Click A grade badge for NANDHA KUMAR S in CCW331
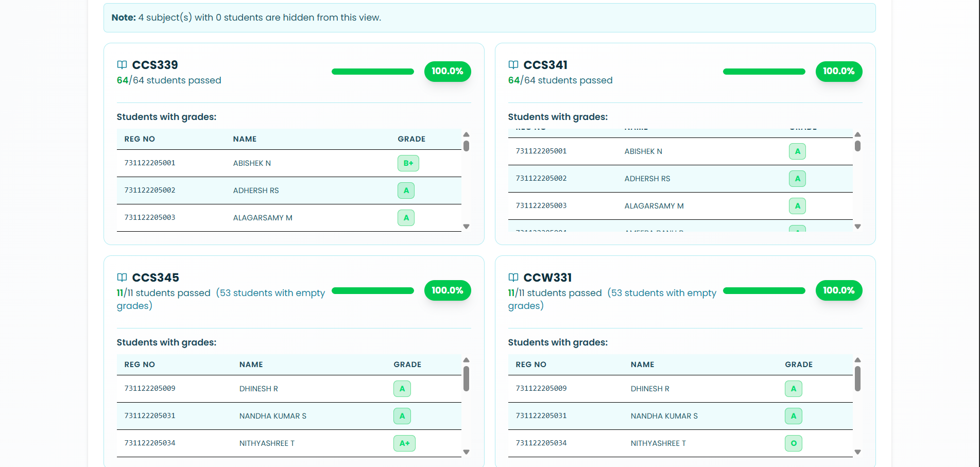The width and height of the screenshot is (980, 467). click(794, 416)
